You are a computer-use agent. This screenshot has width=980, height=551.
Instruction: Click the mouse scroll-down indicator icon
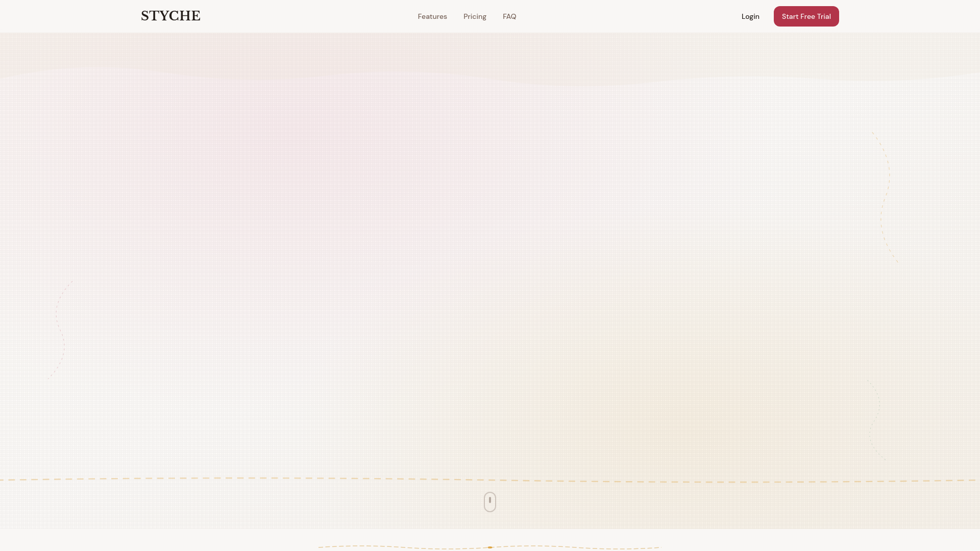490,502
